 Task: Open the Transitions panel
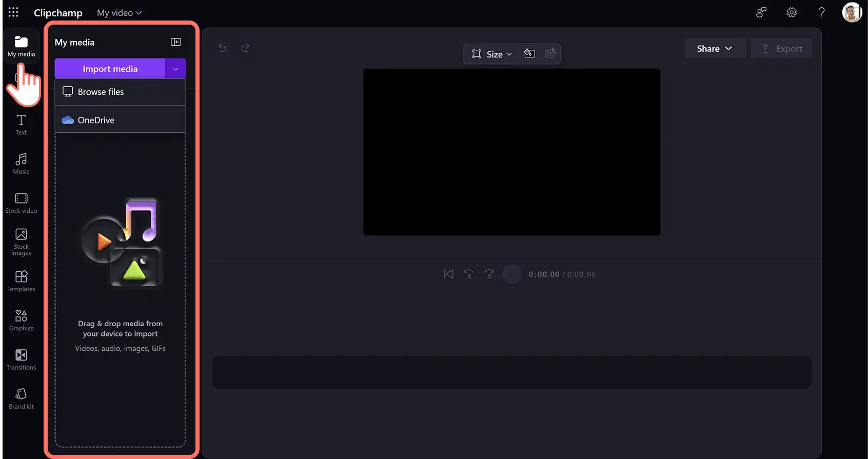click(21, 360)
